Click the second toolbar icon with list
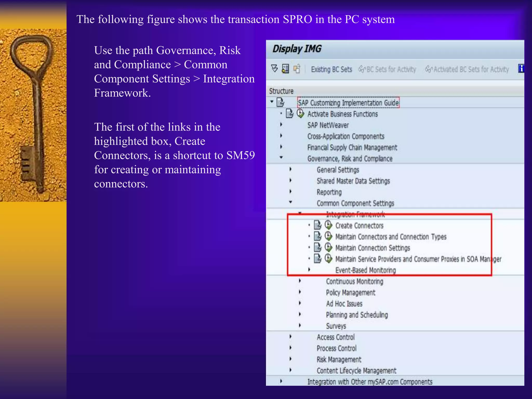This screenshot has width=532, height=399. click(x=285, y=69)
